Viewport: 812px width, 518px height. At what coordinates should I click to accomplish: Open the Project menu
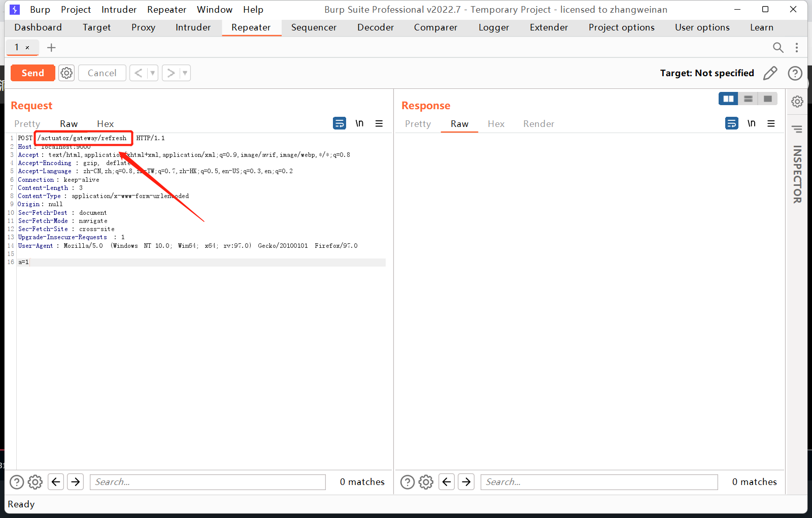point(76,10)
